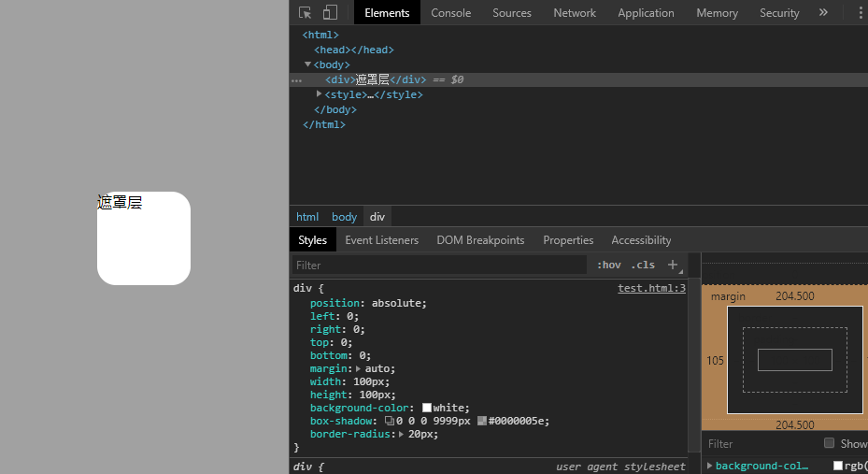Open the white background-color swatch
The image size is (868, 474).
[427, 408]
